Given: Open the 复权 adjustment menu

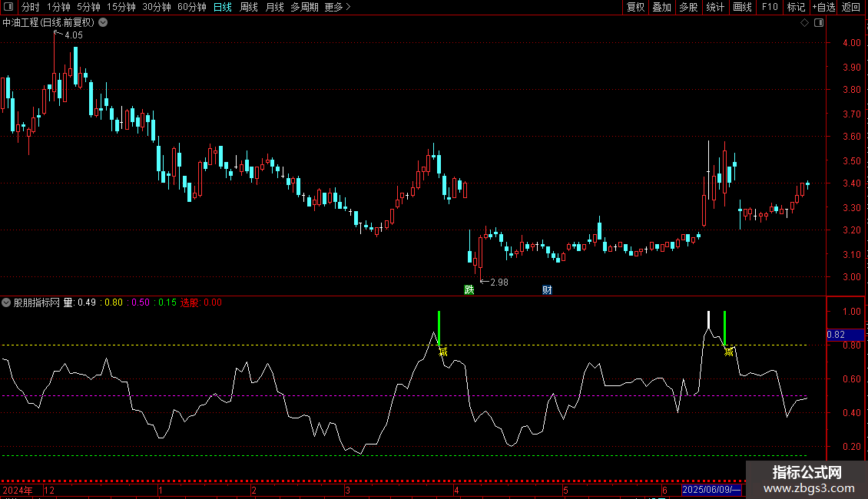Looking at the screenshot, I should tap(635, 7).
